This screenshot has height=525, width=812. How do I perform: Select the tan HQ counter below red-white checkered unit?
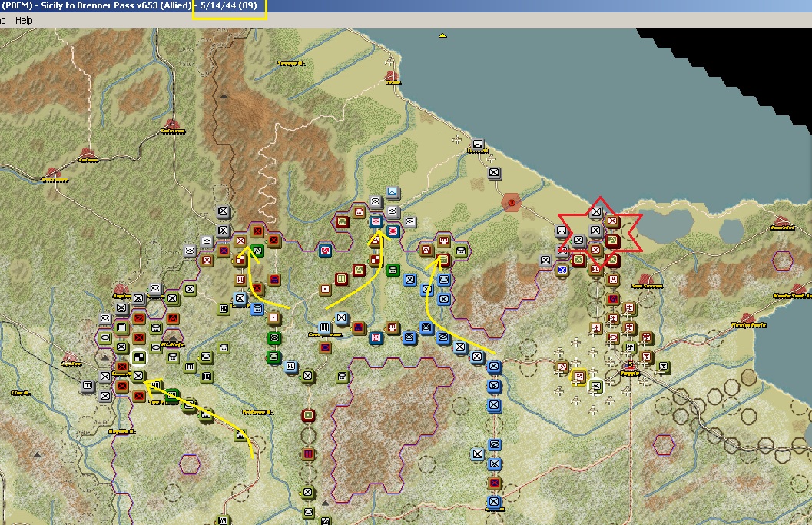point(240,280)
